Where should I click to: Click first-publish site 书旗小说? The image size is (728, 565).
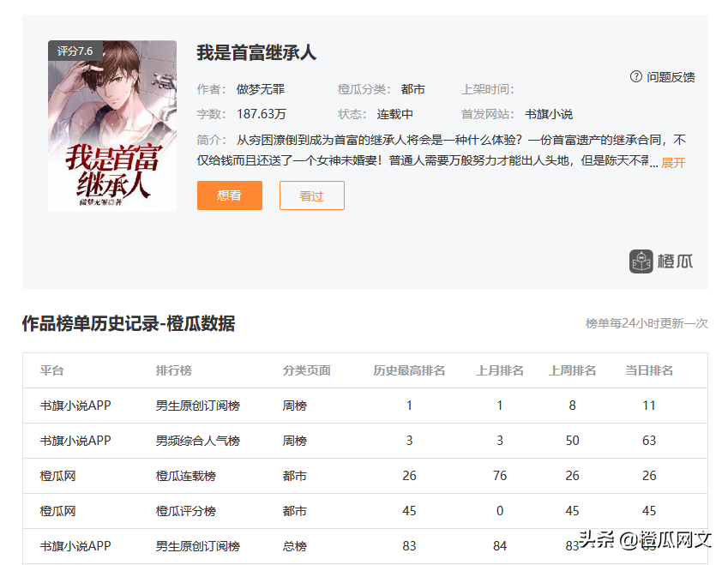[x=548, y=114]
